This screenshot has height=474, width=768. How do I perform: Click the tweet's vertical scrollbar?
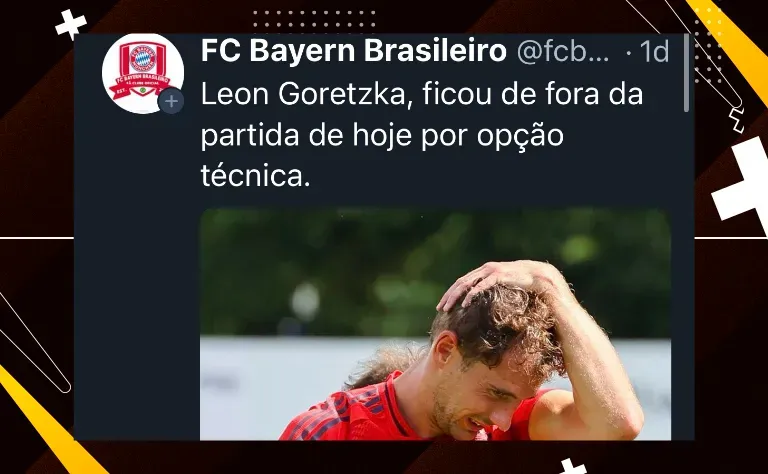tap(686, 72)
